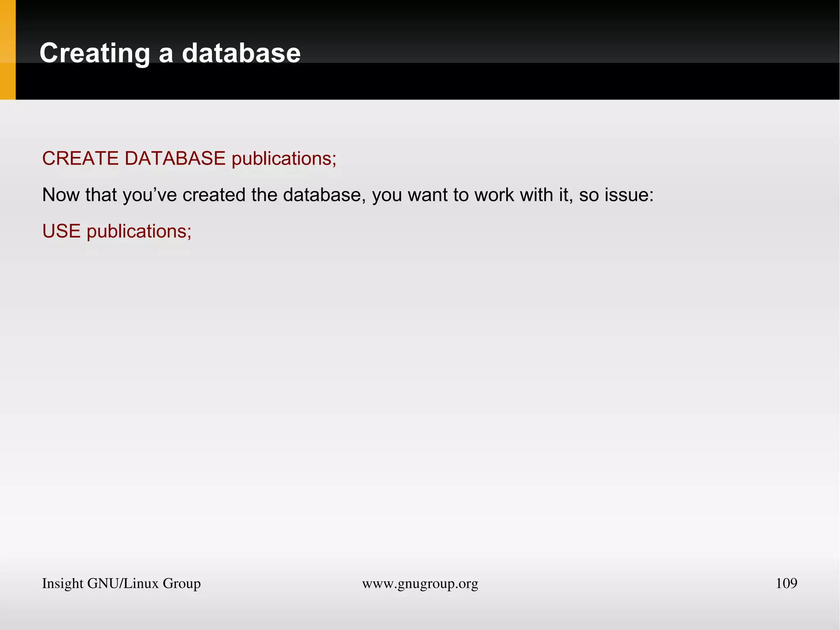Click "publications;" in the USE line
Viewport: 840px width, 630px height.
point(139,231)
